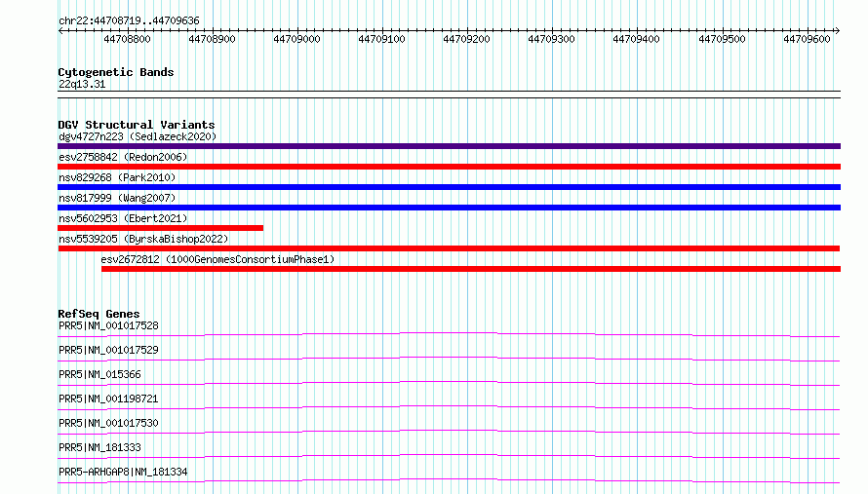Open the RefSeq Genes track heading
The width and height of the screenshot is (868, 494).
99,314
